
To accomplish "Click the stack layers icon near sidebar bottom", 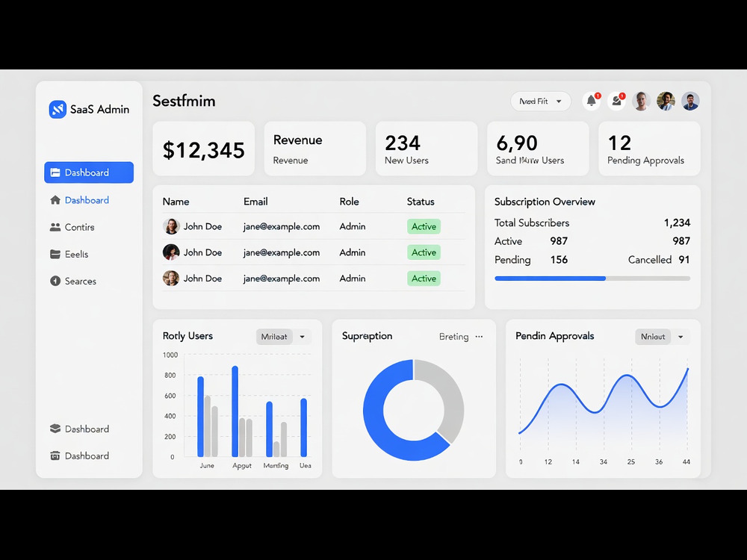I will [55, 429].
